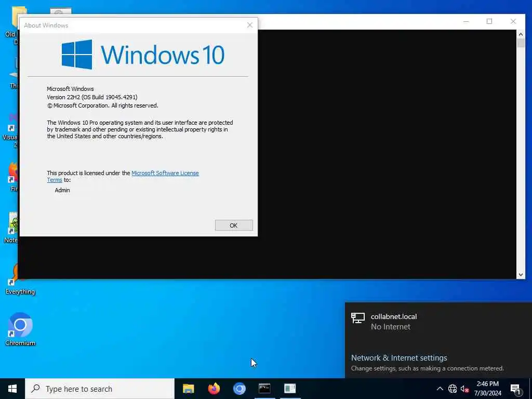The image size is (532, 399).
Task: Click the 'Admin' licensee name text
Action: [62, 190]
